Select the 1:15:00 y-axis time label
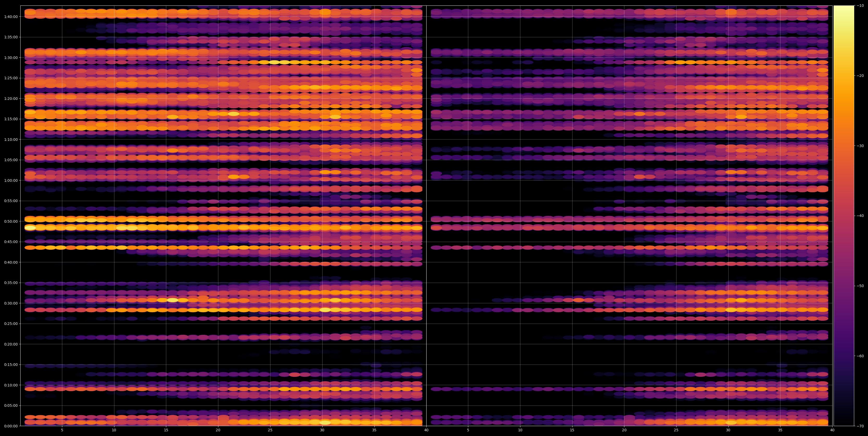The image size is (868, 436). click(x=11, y=119)
